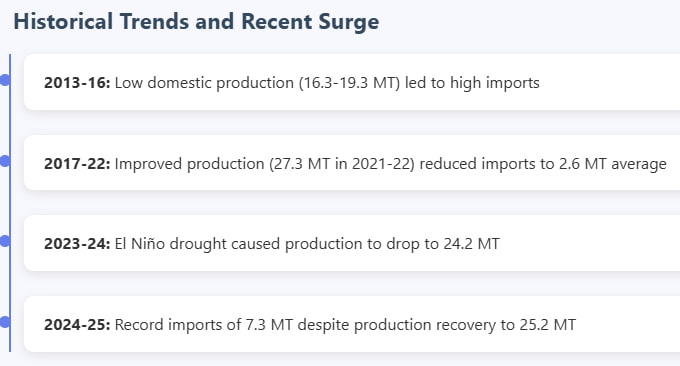
Task: Click the bold 2023-24 period label
Action: (x=77, y=244)
